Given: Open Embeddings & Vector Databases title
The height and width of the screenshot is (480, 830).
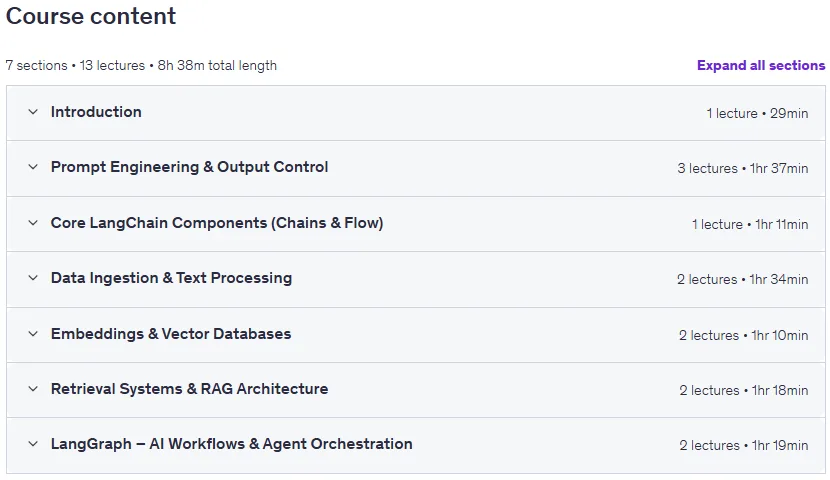Looking at the screenshot, I should [171, 334].
